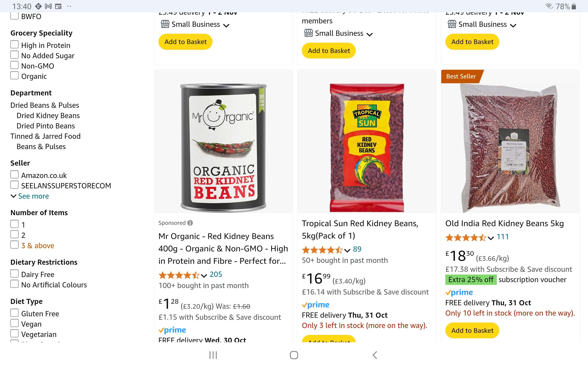This screenshot has height=367, width=588.
Task: Click the Sponsored info icon
Action: tap(190, 223)
